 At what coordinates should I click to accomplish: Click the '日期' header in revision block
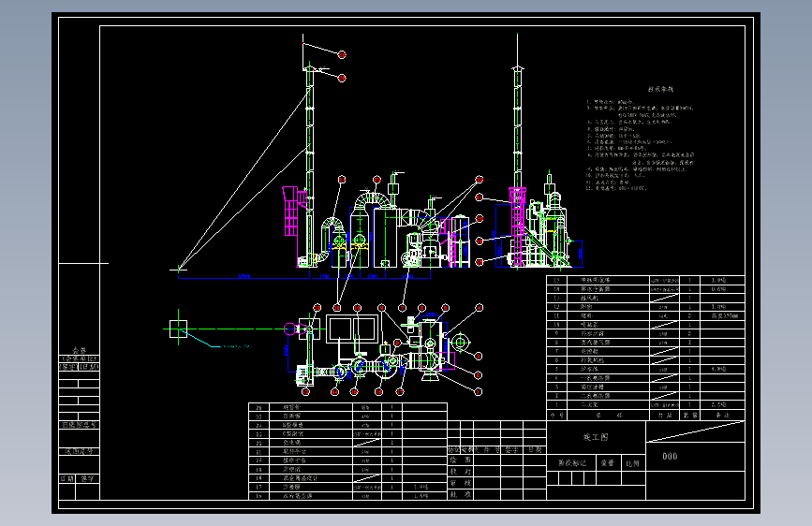535,450
